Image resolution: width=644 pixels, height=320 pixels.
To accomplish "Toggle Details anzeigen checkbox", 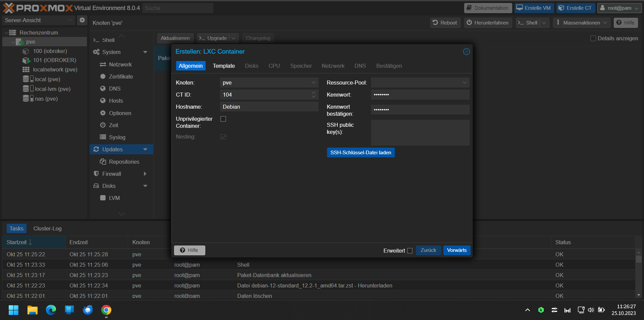I will [593, 38].
